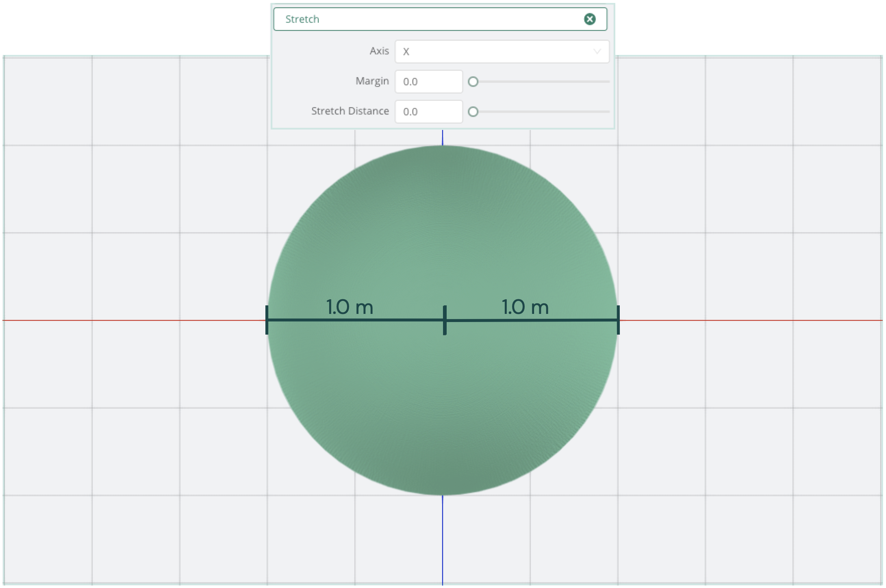Click the Stretch Distance slider handle
This screenshot has height=588, width=886.
(473, 112)
